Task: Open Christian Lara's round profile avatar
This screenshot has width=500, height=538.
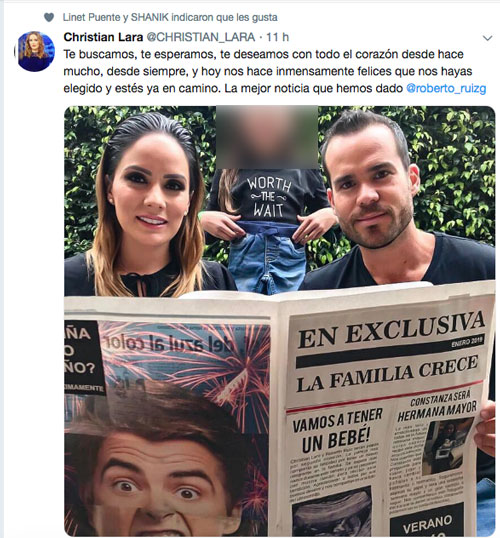Action: (x=36, y=51)
